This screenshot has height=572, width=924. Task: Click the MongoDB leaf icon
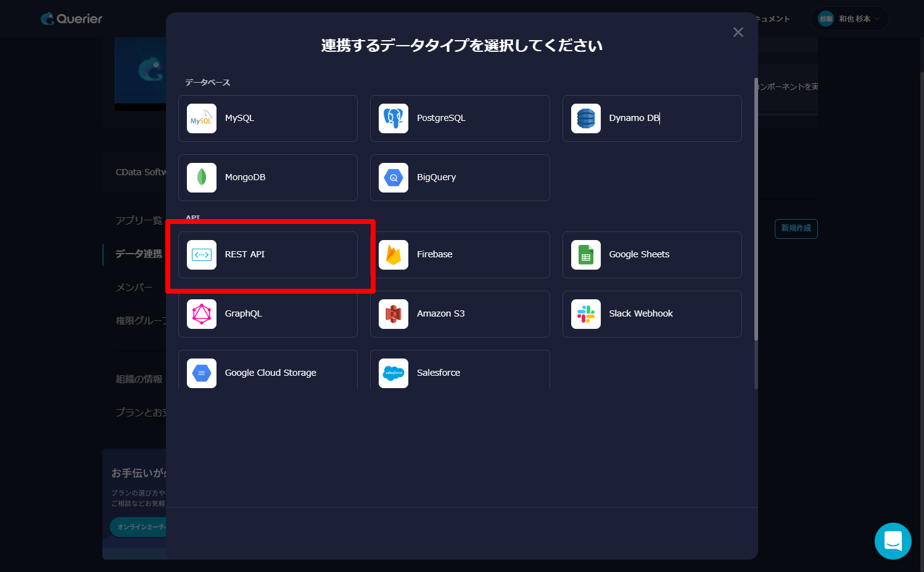202,178
